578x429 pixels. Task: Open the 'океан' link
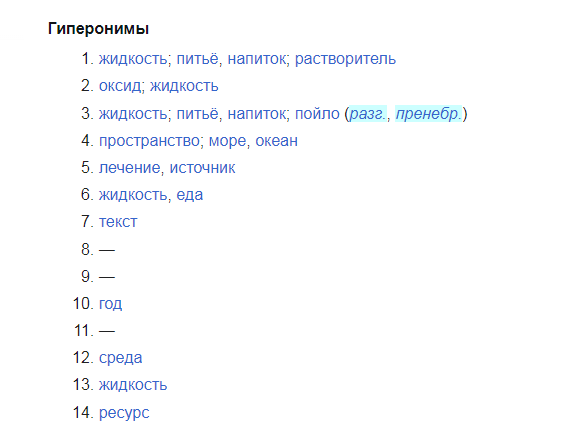(276, 141)
